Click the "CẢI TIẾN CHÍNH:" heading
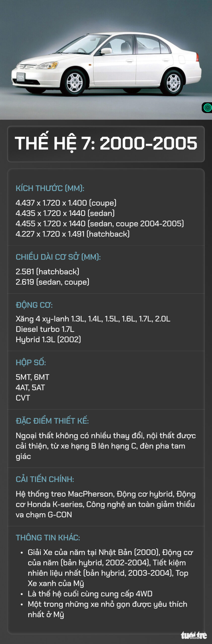Viewport: 212px width, 644px height. pos(45,479)
